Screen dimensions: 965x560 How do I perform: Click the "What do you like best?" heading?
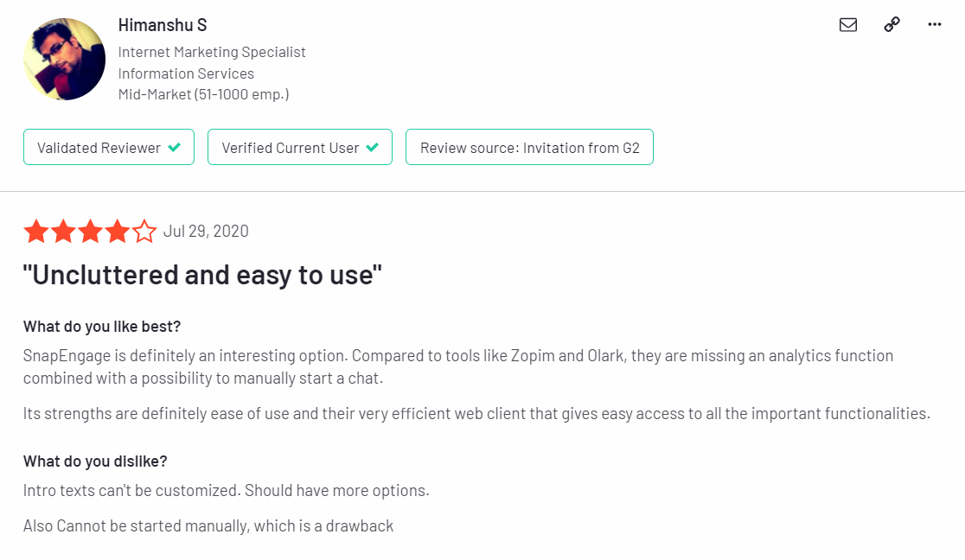tap(102, 327)
